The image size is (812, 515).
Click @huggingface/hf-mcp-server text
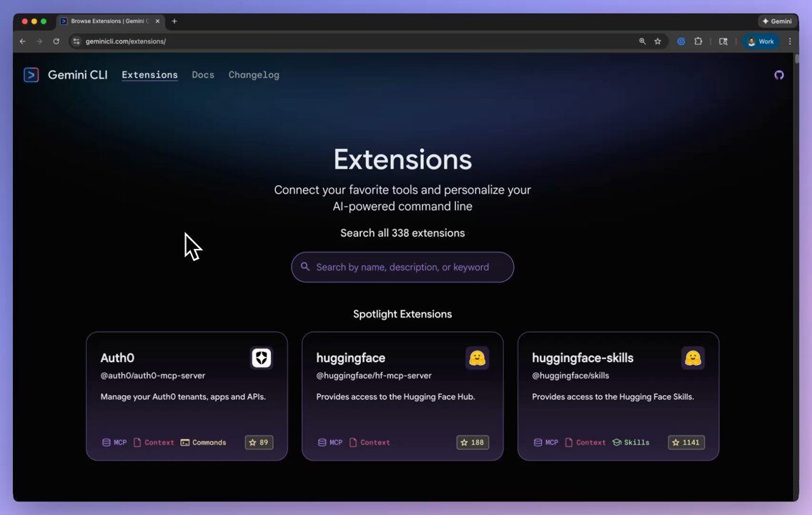pyautogui.click(x=374, y=376)
